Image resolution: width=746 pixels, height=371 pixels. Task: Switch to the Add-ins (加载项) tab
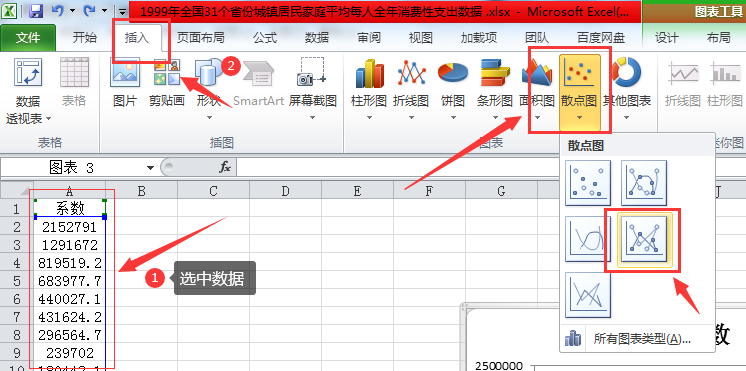click(479, 38)
